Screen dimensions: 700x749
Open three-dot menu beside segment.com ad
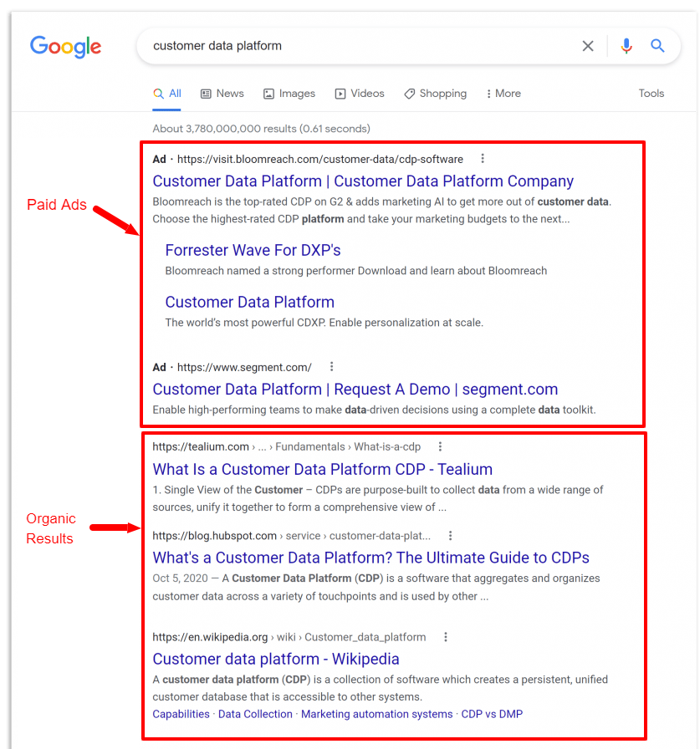point(332,367)
